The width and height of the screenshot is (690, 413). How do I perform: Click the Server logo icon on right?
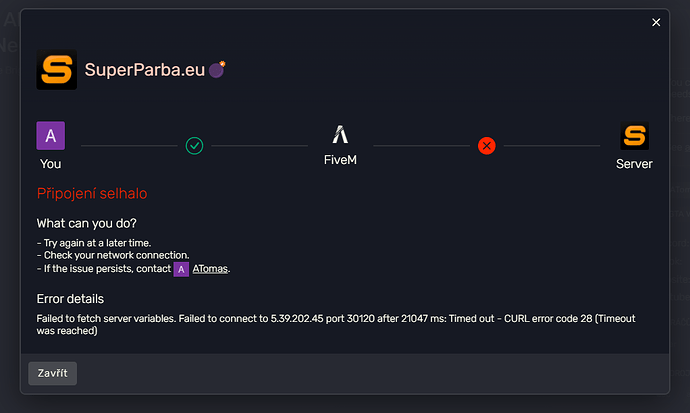(x=634, y=135)
